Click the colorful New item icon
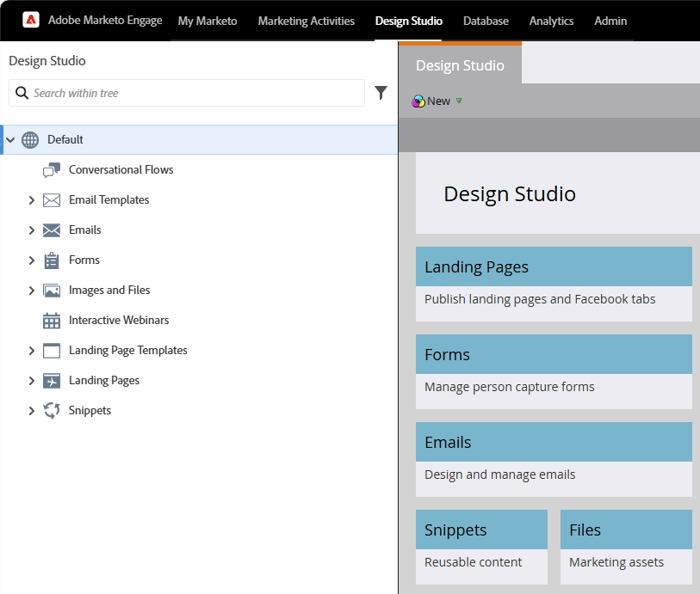The height and width of the screenshot is (594, 700). pos(418,101)
